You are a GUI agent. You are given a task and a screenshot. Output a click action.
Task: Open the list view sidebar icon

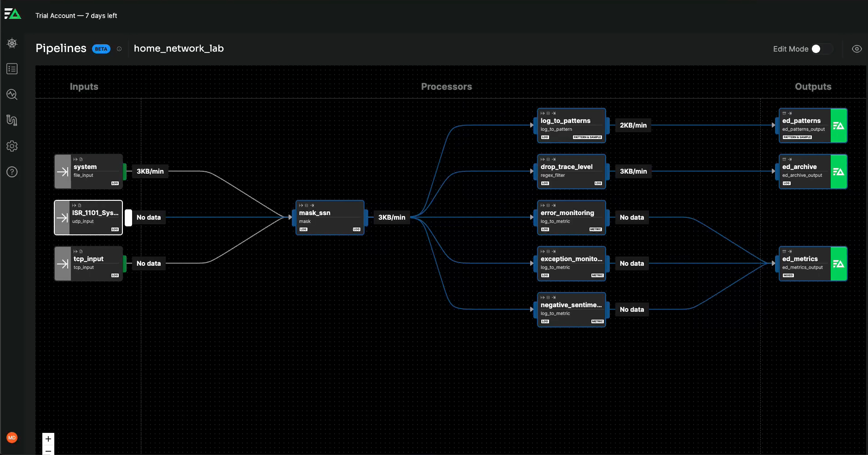tap(12, 69)
